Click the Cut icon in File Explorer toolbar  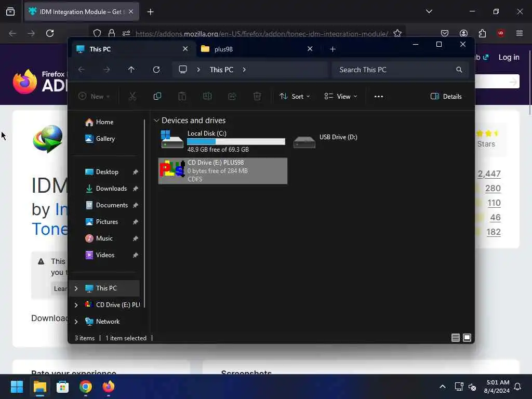(x=132, y=96)
